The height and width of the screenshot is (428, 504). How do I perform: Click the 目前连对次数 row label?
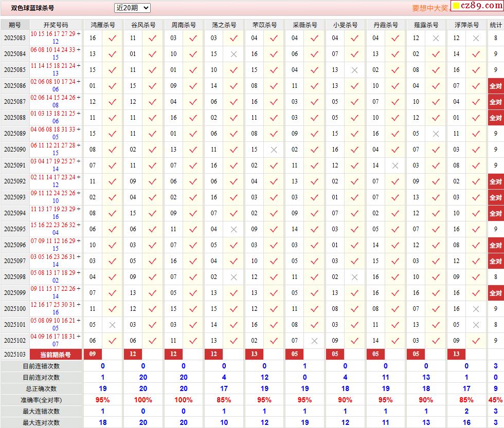[x=41, y=377]
